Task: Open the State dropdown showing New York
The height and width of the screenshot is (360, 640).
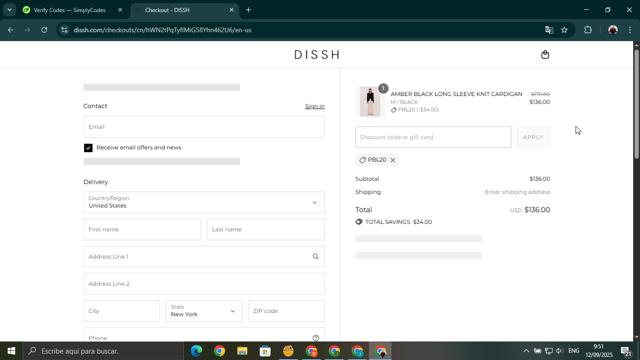Action: pos(204,311)
